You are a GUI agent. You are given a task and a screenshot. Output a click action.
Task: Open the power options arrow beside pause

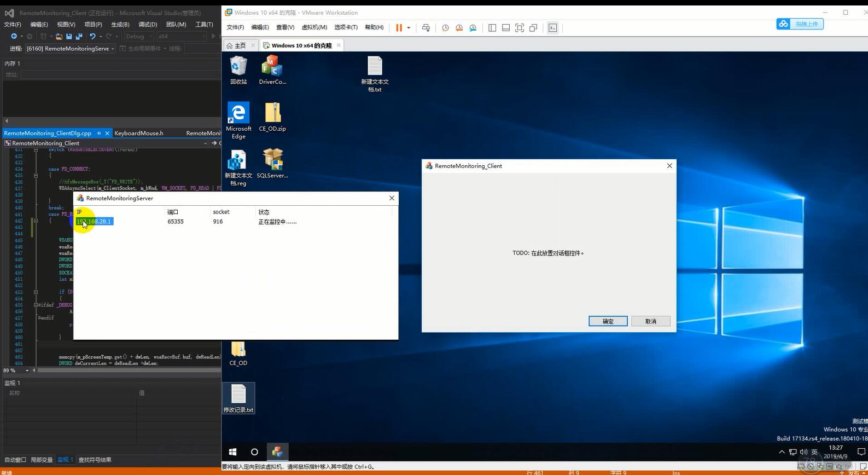pyautogui.click(x=409, y=28)
